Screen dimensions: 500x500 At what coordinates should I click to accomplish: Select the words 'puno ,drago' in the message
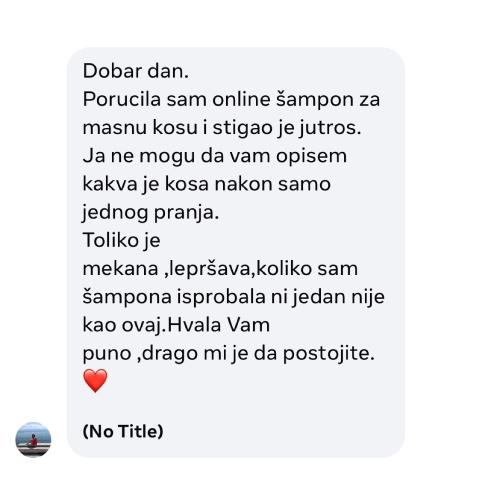140,354
